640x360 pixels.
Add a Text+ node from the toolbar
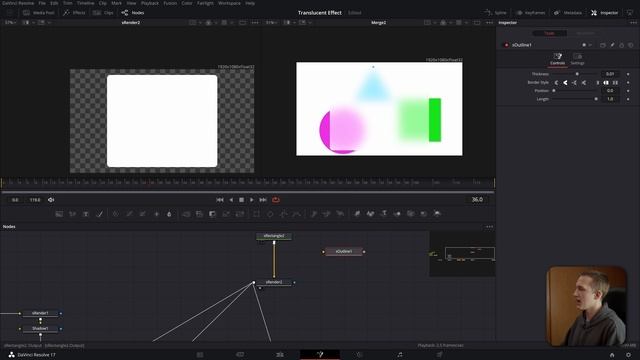[x=86, y=214]
